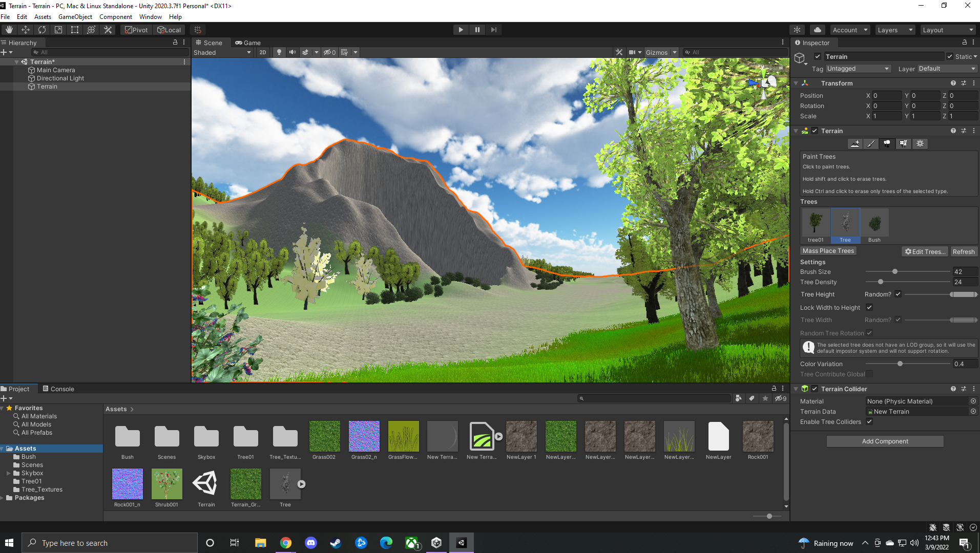Screen dimensions: 980x553
Task: Open Shaded draw mode dropdown
Action: (x=222, y=52)
